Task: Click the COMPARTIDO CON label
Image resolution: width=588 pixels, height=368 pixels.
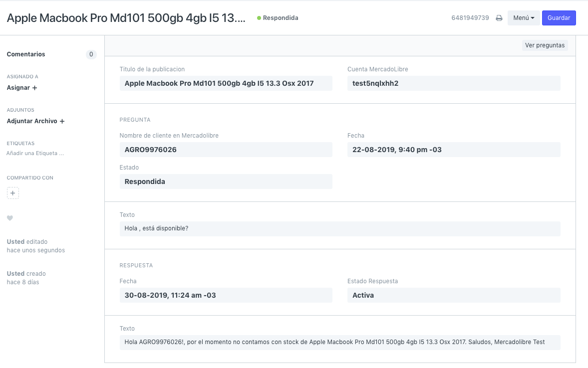Action: (x=30, y=178)
